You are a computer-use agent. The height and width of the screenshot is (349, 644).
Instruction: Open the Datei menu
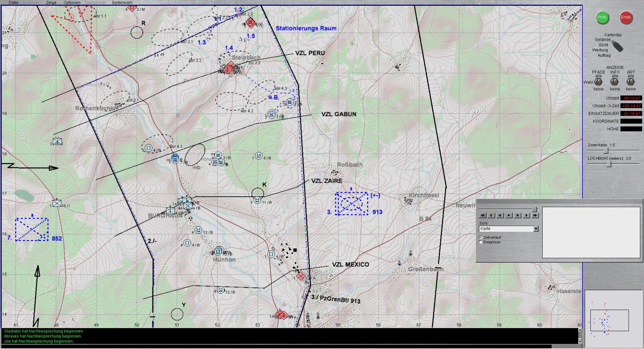pos(14,2)
